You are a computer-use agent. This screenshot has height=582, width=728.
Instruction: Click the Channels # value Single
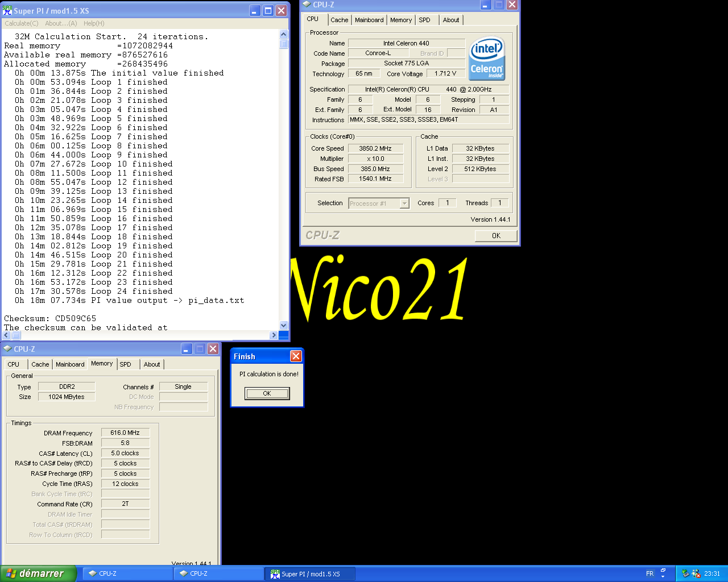pyautogui.click(x=183, y=386)
